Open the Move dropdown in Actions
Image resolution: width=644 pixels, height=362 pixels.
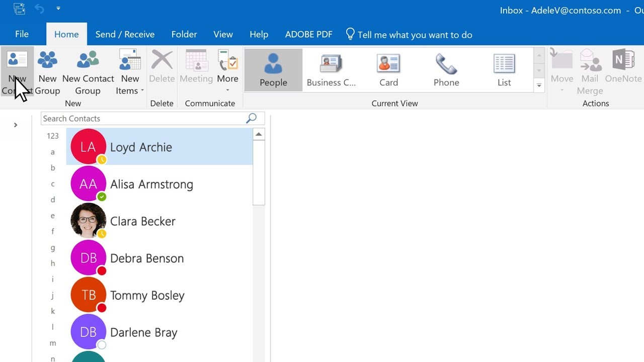(x=562, y=71)
